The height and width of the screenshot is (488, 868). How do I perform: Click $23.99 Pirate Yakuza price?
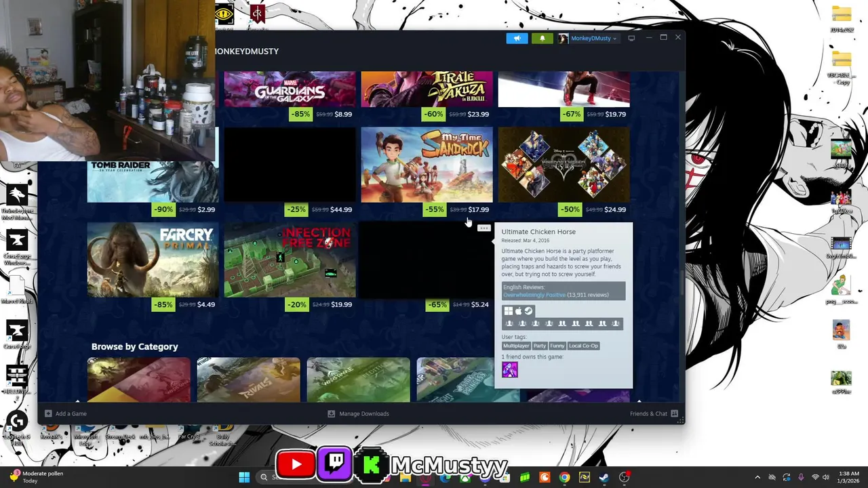[x=478, y=115]
